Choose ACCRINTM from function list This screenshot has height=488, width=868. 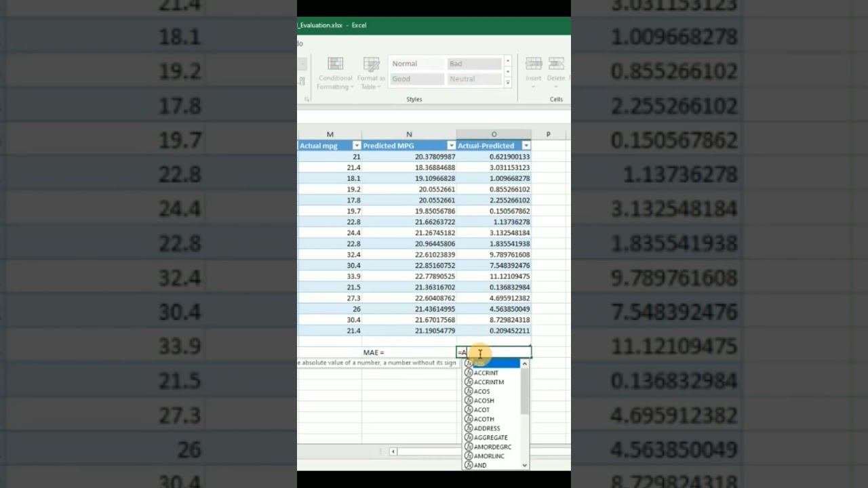pyautogui.click(x=492, y=382)
